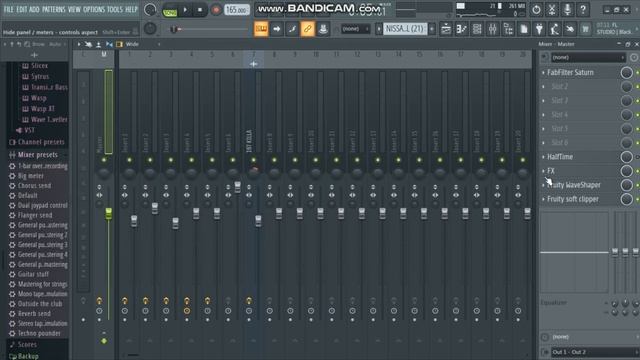Viewport: 640px width, 360px height.
Task: Click the Insert 1 volume fader handle
Action: 134,221
